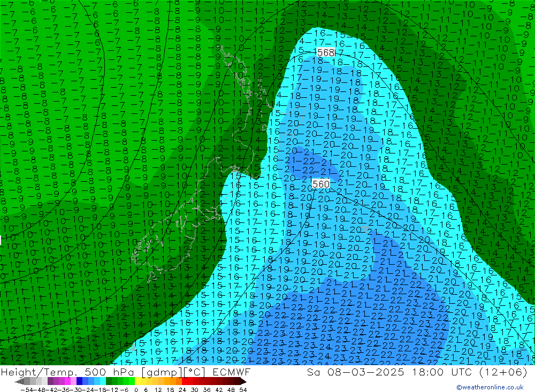Click the 0 legend value
This screenshot has width=535, height=392.
point(136,390)
